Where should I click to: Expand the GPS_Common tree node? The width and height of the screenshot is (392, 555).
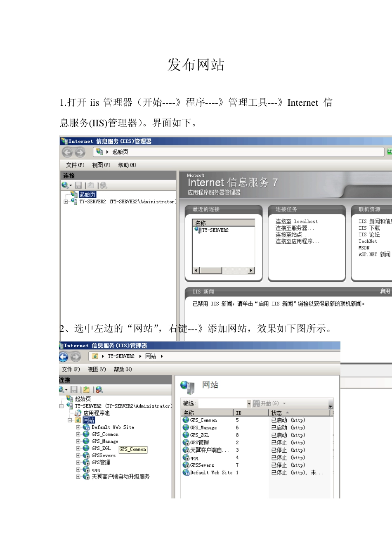(x=78, y=434)
